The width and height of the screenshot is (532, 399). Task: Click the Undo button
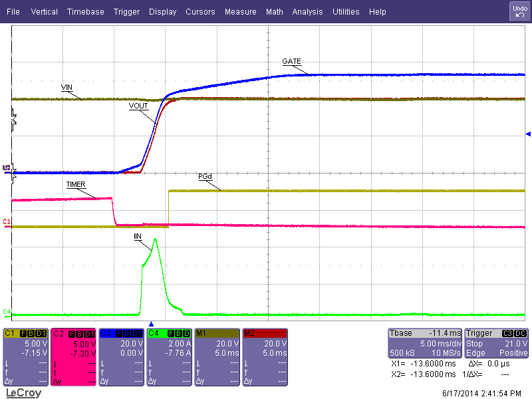pyautogui.click(x=519, y=11)
